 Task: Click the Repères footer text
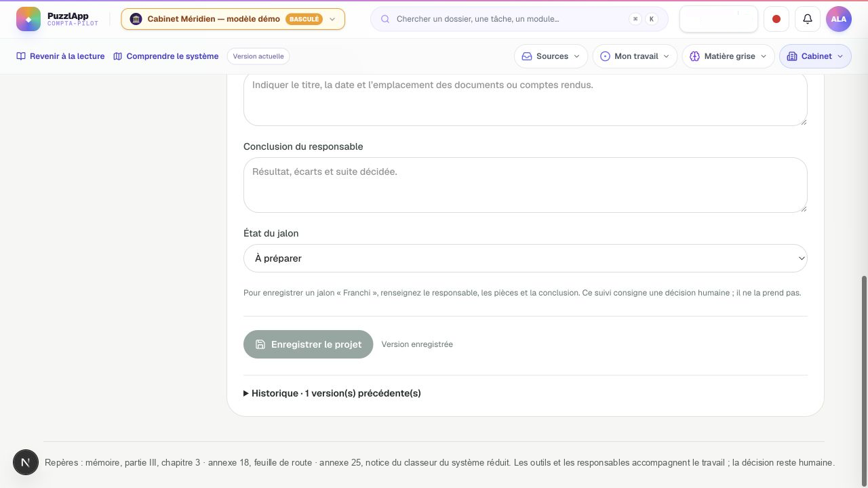tap(439, 462)
